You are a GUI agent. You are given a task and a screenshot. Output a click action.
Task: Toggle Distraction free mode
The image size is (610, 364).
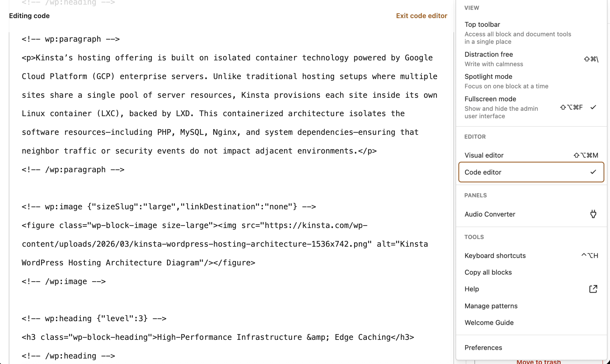coord(531,59)
